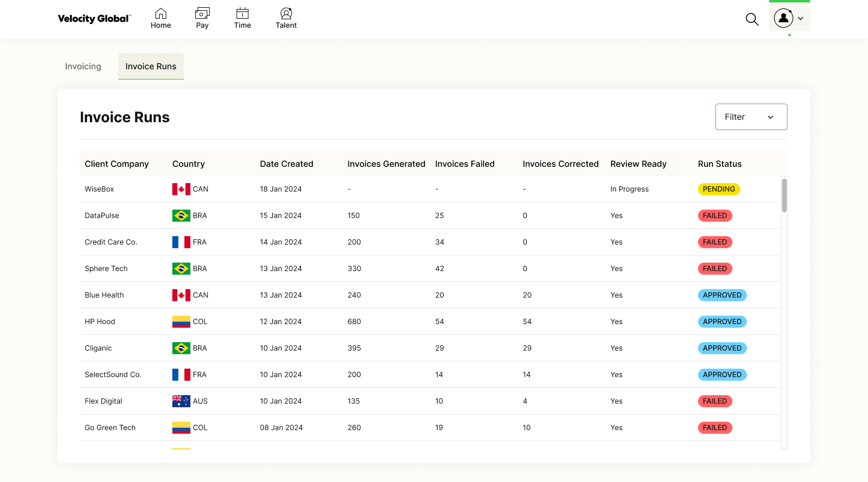The height and width of the screenshot is (482, 868).
Task: Click the Brazil flag in DataPulse row
Action: point(181,216)
